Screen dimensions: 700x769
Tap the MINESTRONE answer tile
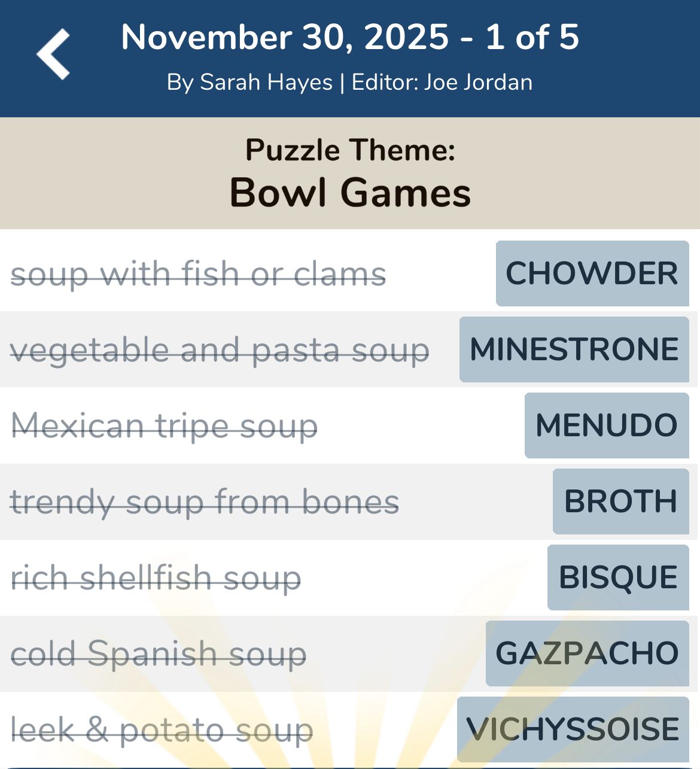pyautogui.click(x=574, y=349)
